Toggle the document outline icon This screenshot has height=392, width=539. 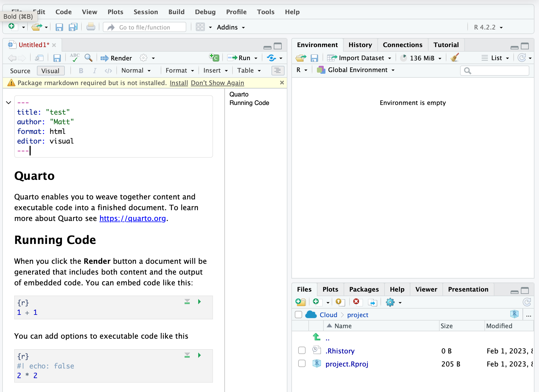click(x=278, y=71)
